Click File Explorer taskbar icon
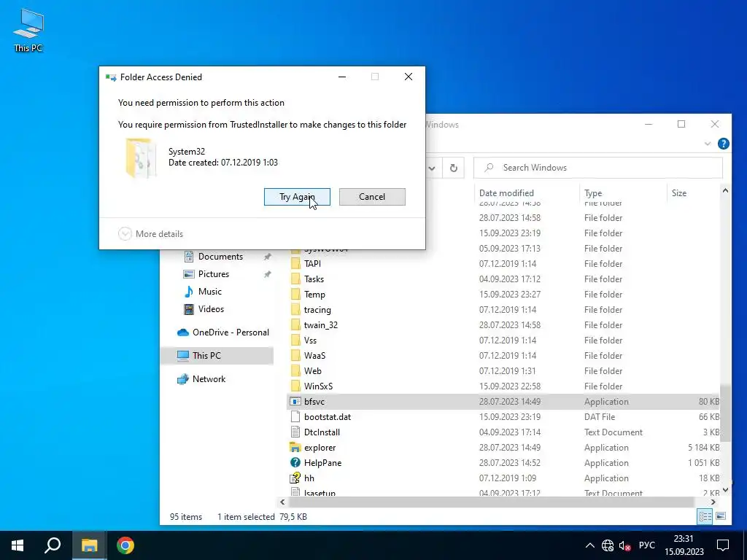This screenshot has width=747, height=560. 89,545
